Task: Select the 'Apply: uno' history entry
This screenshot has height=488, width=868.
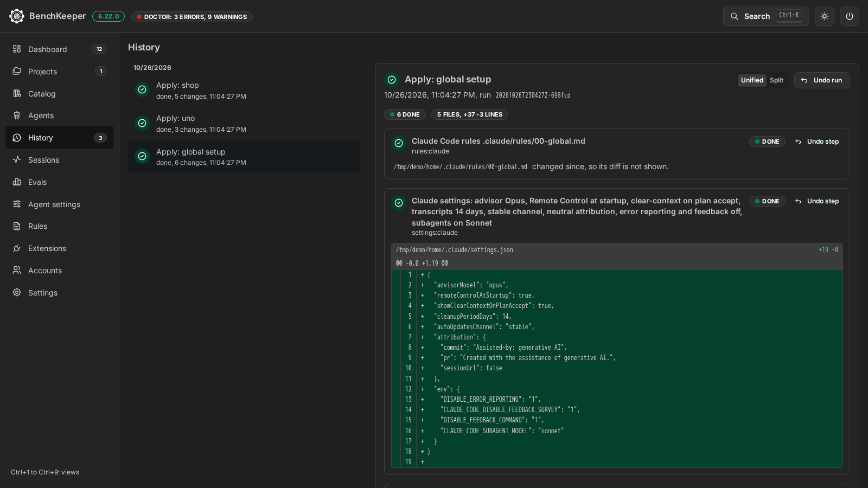Action: (x=244, y=123)
